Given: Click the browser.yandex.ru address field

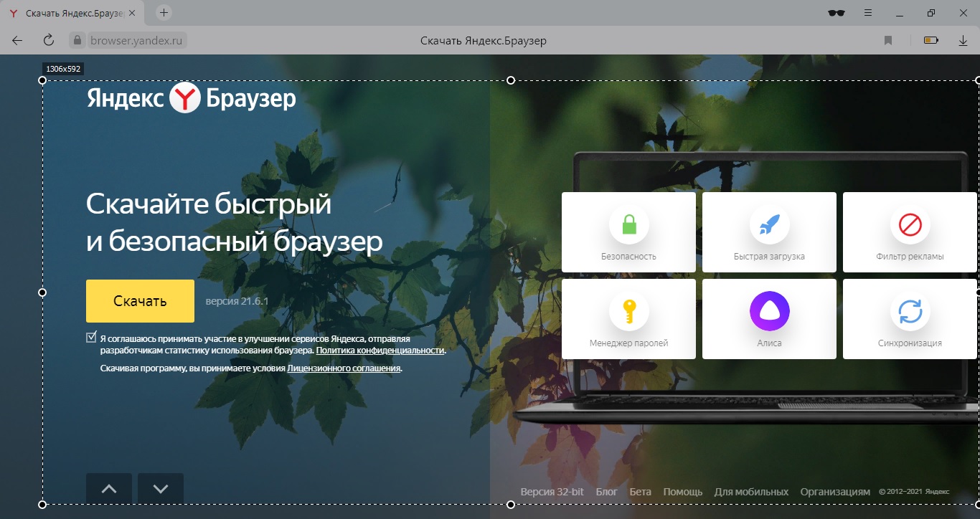Looking at the screenshot, I should [x=138, y=41].
